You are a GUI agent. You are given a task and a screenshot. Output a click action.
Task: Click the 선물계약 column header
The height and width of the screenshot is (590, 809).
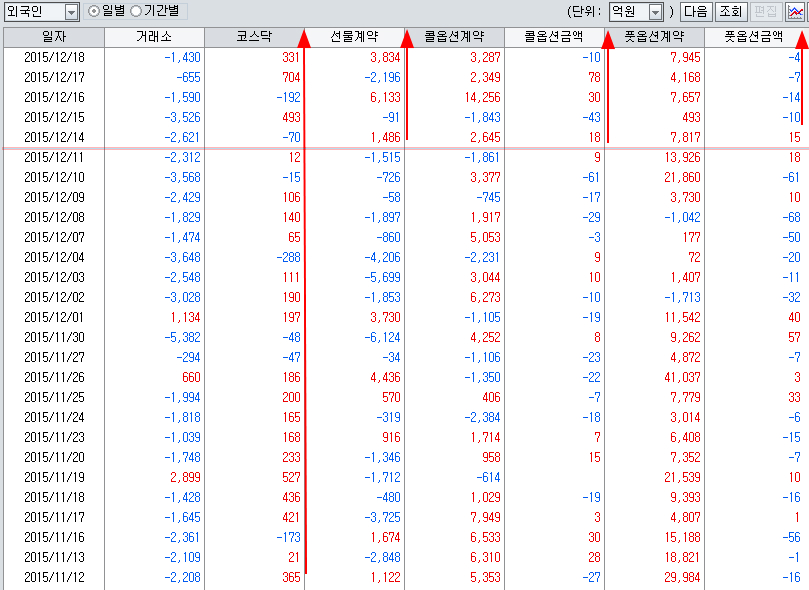tap(354, 36)
